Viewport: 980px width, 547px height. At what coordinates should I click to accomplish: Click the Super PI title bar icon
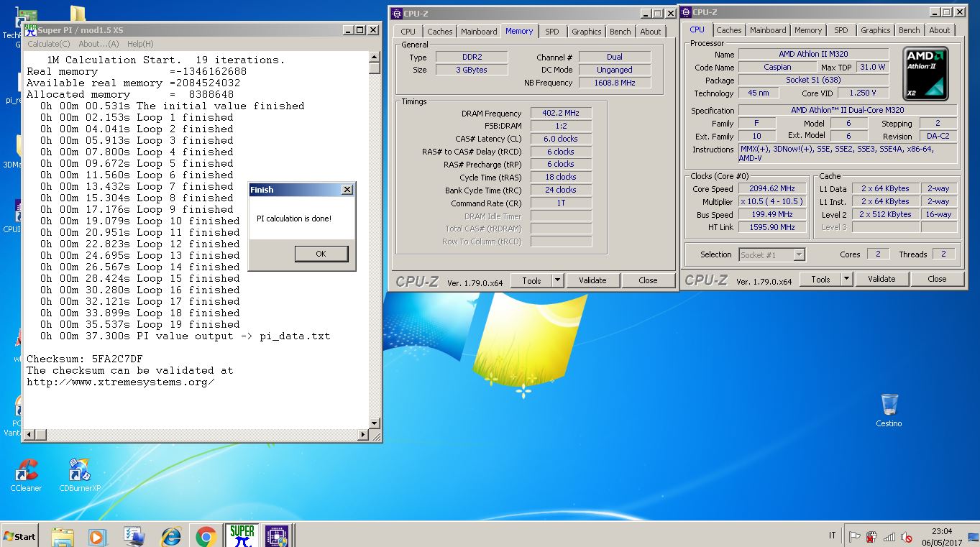[30, 29]
